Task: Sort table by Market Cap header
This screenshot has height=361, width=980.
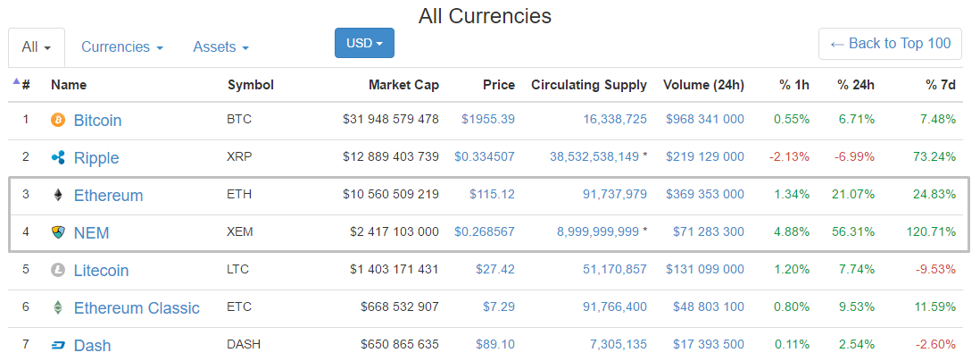Action: point(403,85)
